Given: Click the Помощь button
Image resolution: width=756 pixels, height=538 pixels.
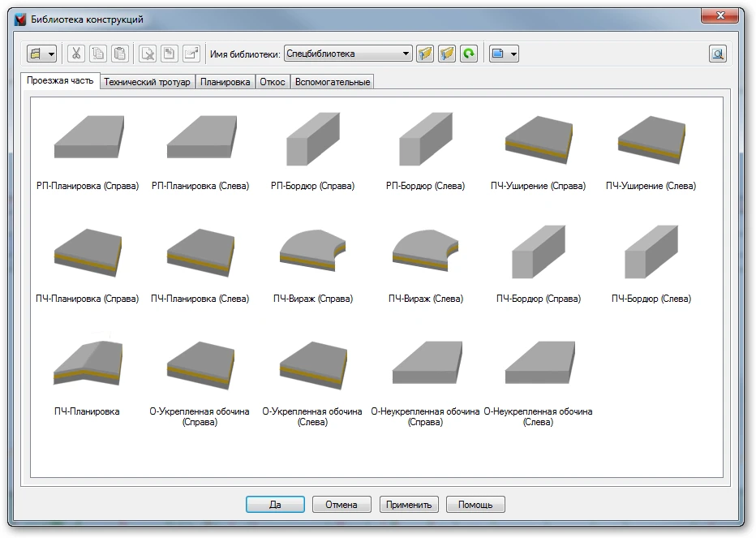Looking at the screenshot, I should tap(475, 504).
